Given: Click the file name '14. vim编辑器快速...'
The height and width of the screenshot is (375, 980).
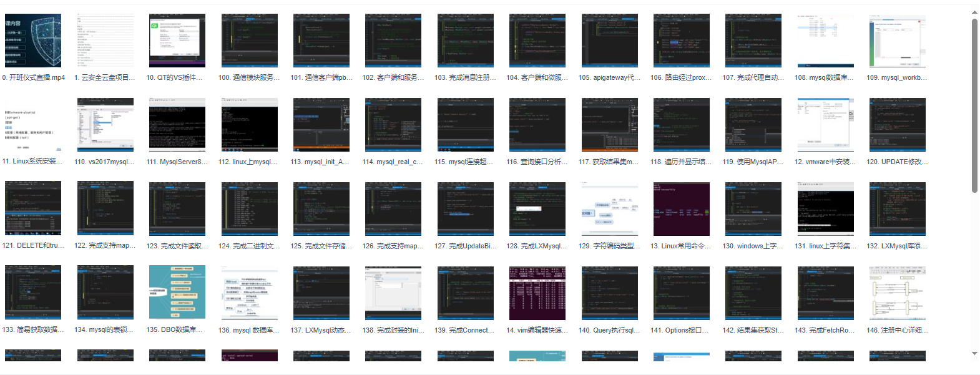Looking at the screenshot, I should coord(537,331).
